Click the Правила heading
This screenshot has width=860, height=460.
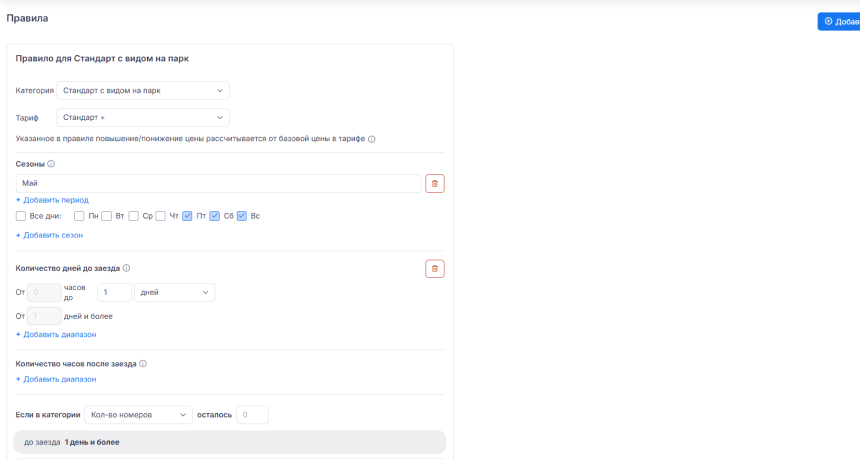tap(27, 18)
